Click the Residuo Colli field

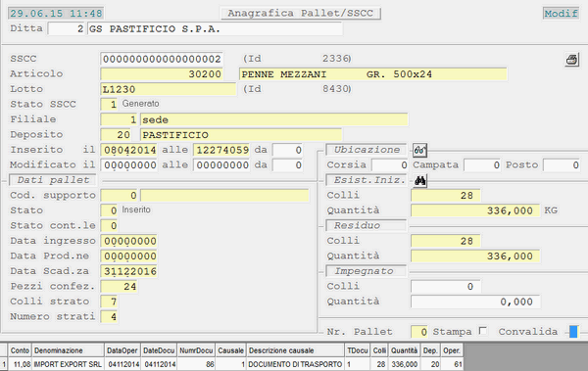tap(446, 241)
